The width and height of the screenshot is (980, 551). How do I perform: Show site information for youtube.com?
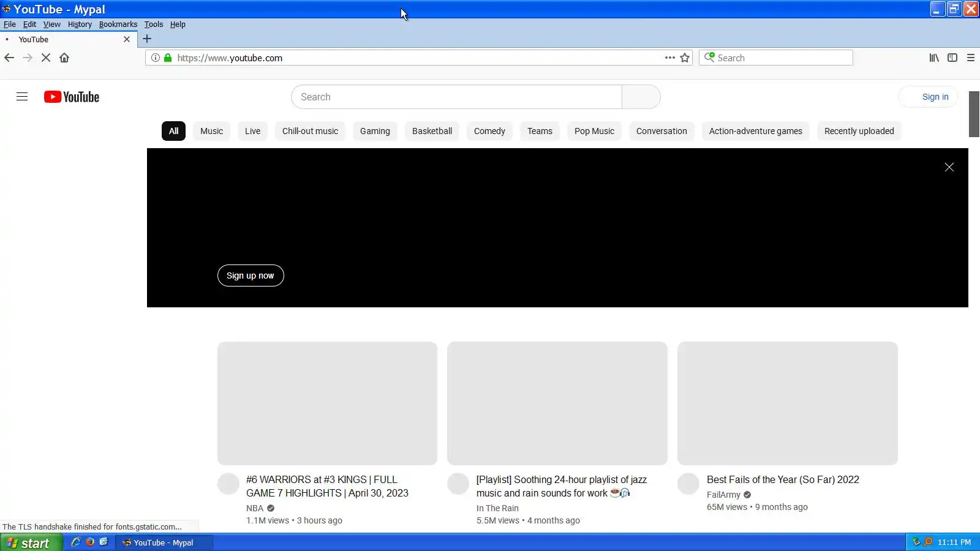156,58
